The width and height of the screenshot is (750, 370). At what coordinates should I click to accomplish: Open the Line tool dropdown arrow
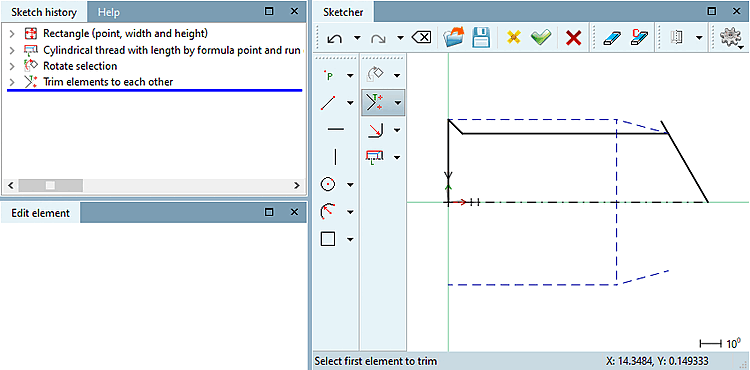(x=350, y=103)
